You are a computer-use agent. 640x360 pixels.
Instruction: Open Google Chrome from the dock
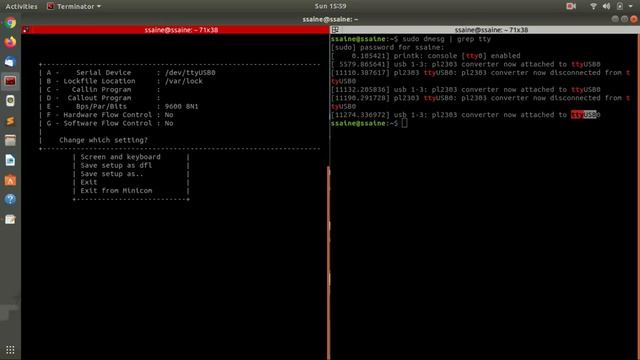[x=10, y=23]
